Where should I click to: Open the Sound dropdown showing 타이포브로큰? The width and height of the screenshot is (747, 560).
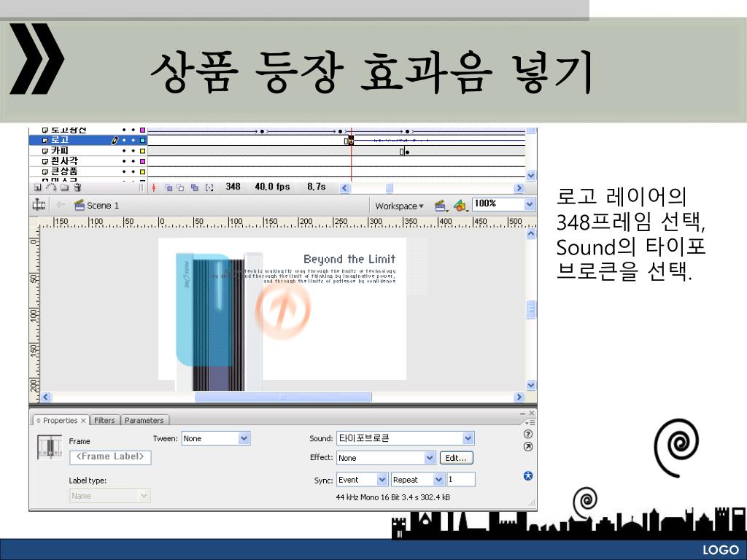(x=406, y=438)
